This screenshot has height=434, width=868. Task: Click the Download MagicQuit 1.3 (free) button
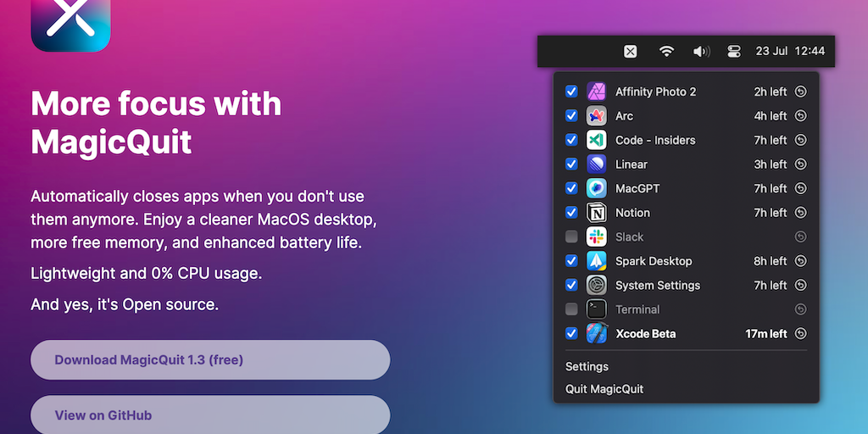click(210, 359)
